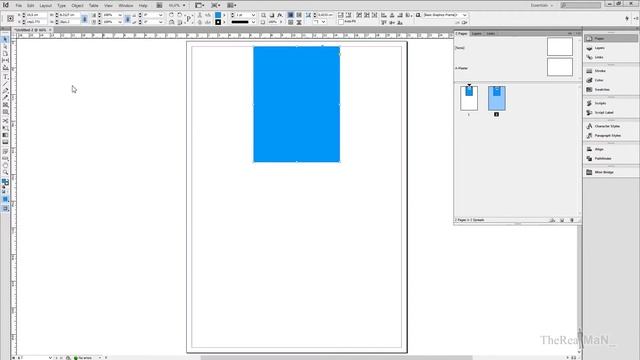The width and height of the screenshot is (640, 360).
Task: Click the create new page icon in Pages panel
Action: click(562, 220)
